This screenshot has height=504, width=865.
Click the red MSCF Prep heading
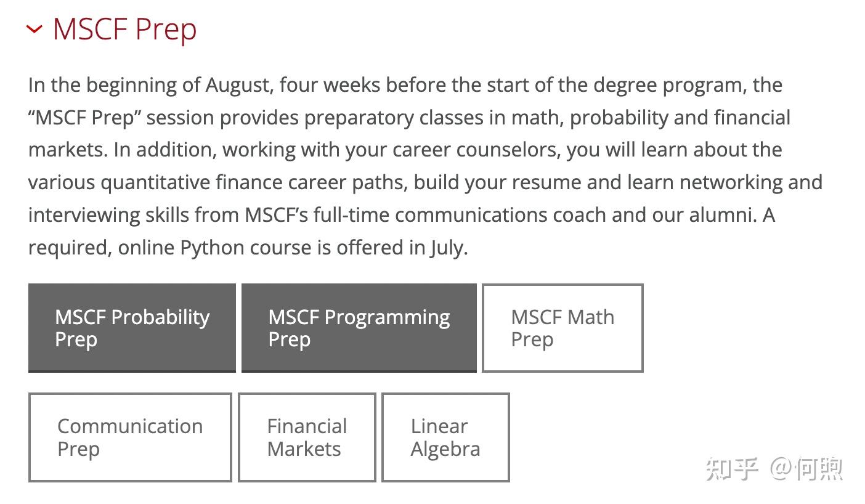tap(124, 29)
